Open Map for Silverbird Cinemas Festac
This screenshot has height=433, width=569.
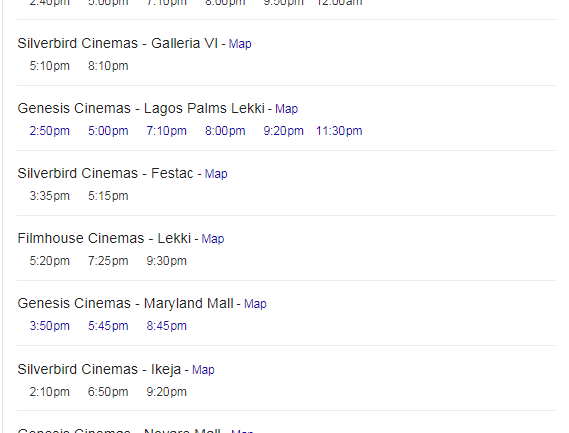point(216,174)
